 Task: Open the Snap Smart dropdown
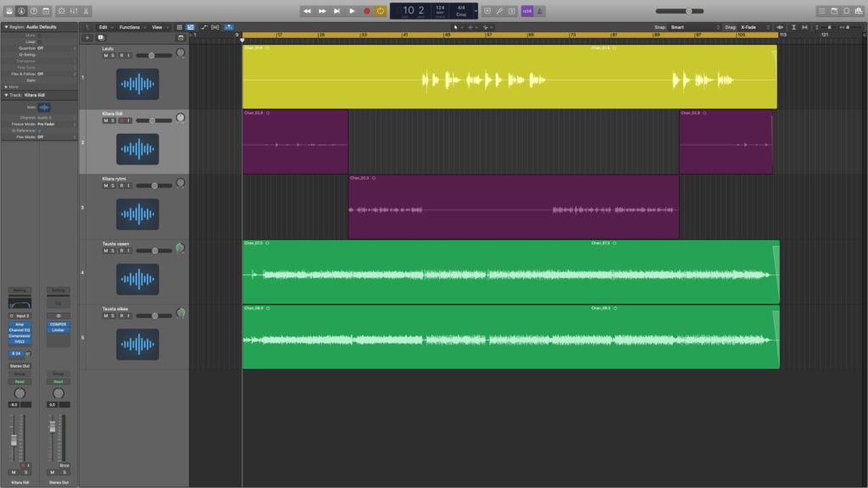(695, 27)
